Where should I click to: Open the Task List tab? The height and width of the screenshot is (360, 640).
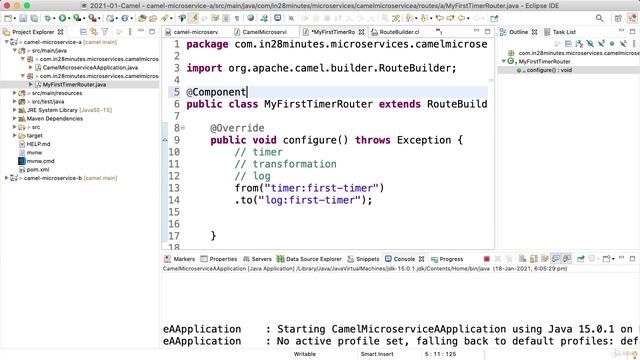coord(560,32)
